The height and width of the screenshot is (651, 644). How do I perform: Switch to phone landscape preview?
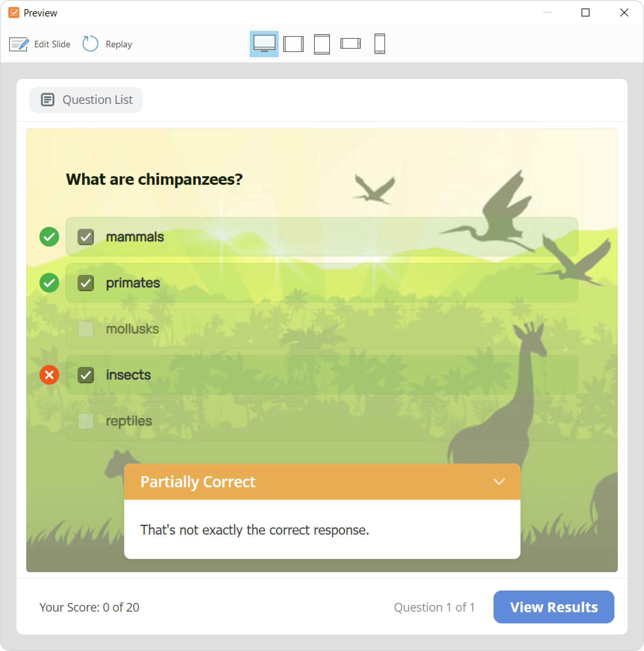(x=350, y=44)
